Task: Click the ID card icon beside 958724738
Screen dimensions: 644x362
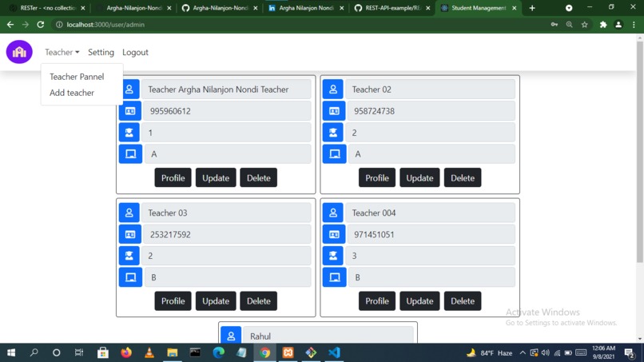Action: (334, 111)
